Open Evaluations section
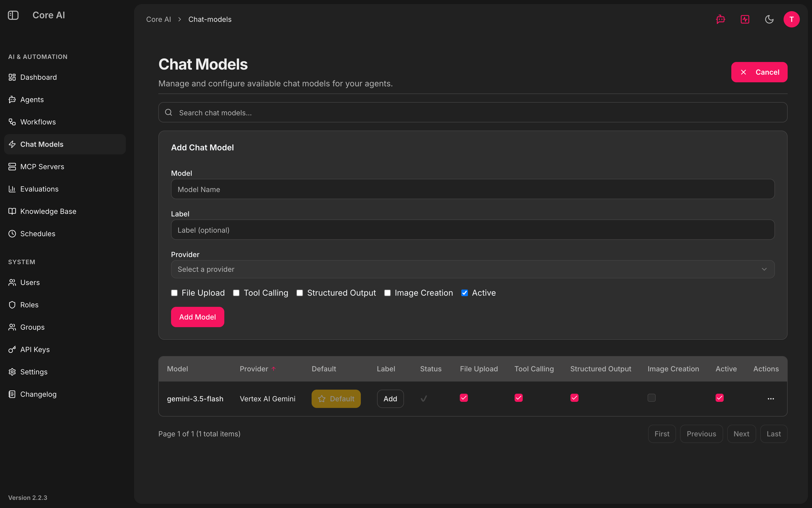The width and height of the screenshot is (812, 508). tap(65, 189)
